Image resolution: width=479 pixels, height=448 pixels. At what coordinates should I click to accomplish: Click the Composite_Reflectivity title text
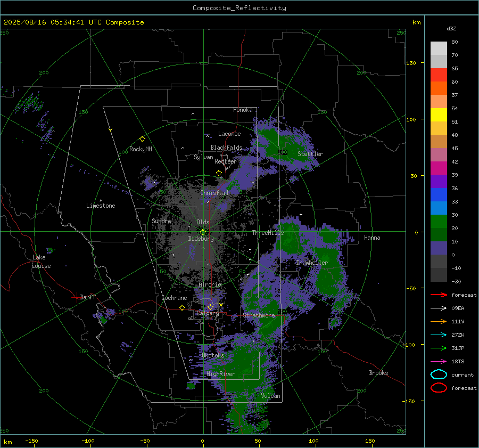point(240,8)
